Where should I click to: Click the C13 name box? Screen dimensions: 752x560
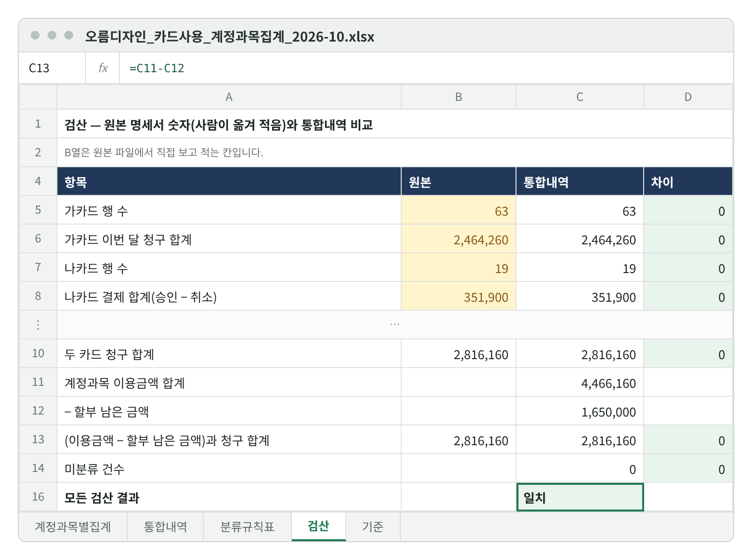pyautogui.click(x=52, y=68)
